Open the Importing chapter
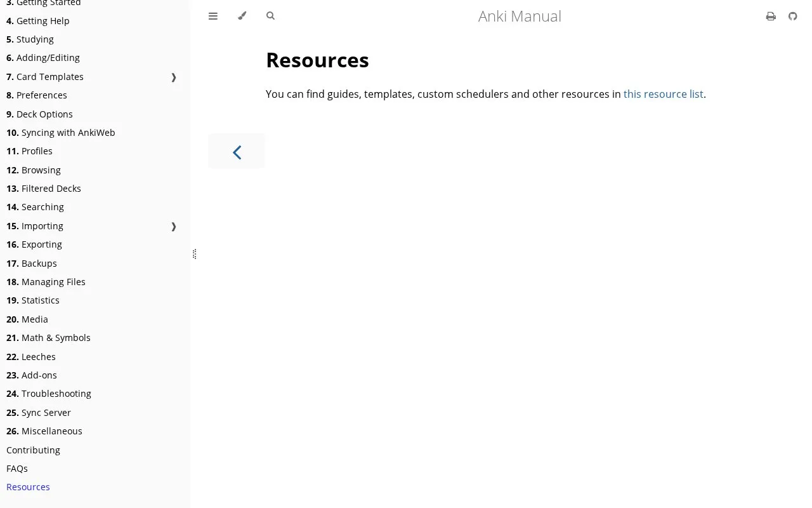812x508 pixels. pyautogui.click(x=35, y=226)
